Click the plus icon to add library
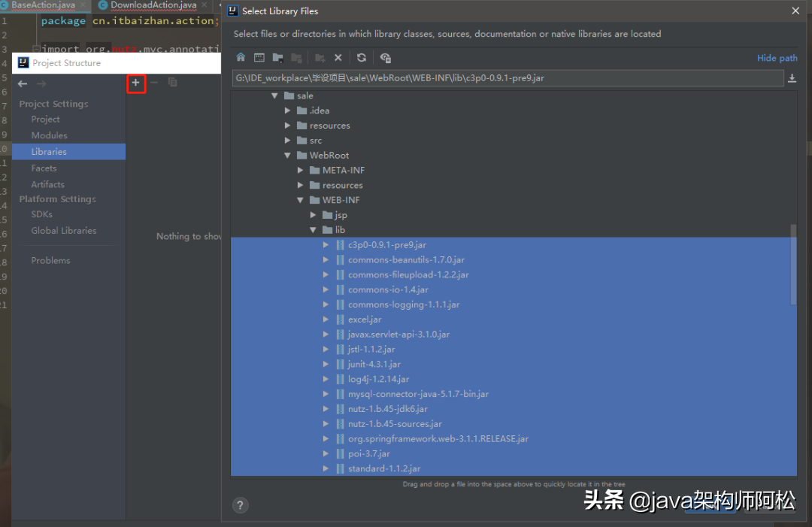 [x=135, y=83]
